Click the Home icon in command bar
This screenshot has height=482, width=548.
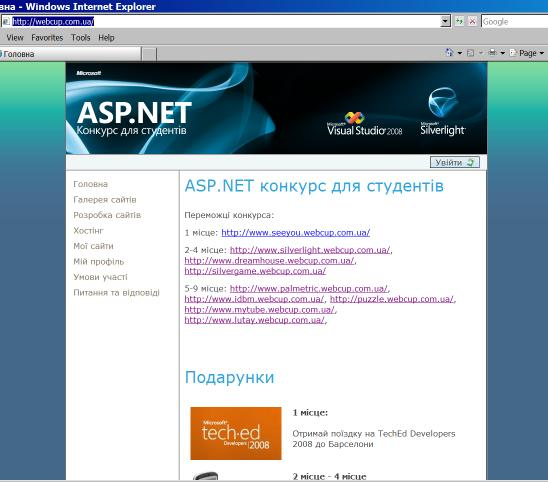(x=449, y=53)
